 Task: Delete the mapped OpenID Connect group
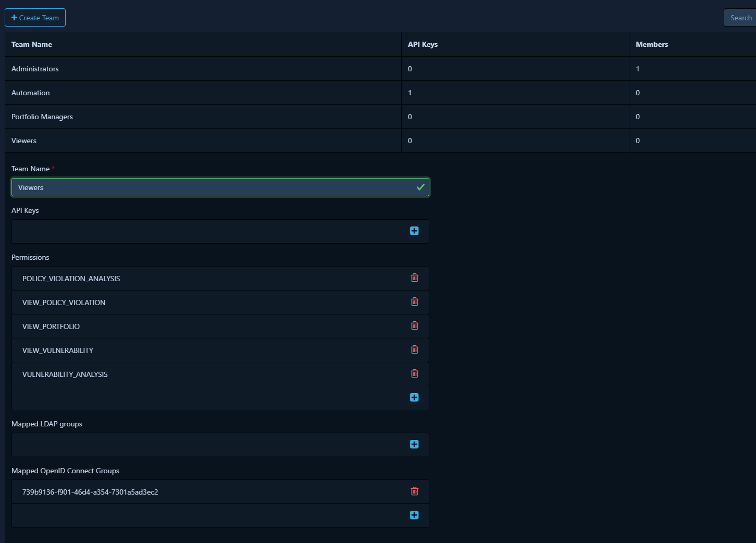coord(414,491)
